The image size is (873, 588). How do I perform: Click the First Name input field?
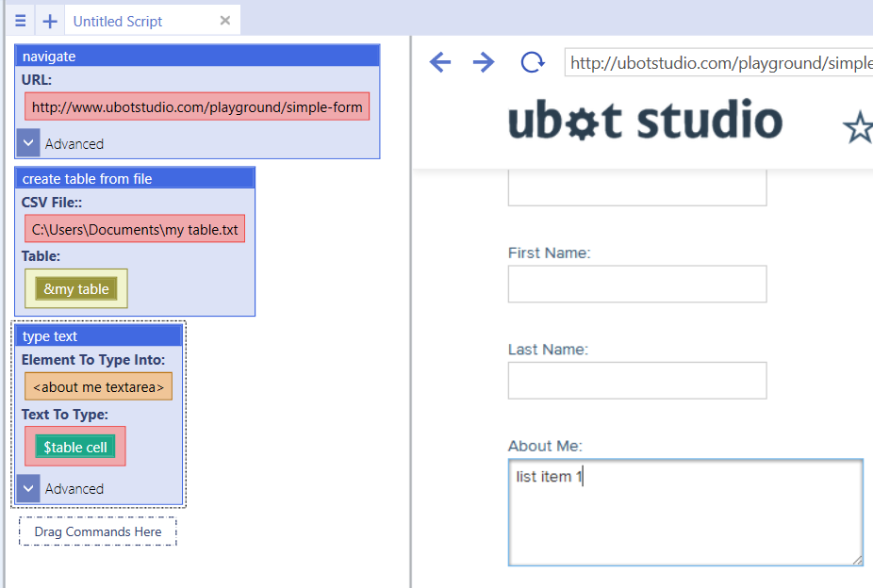[637, 284]
